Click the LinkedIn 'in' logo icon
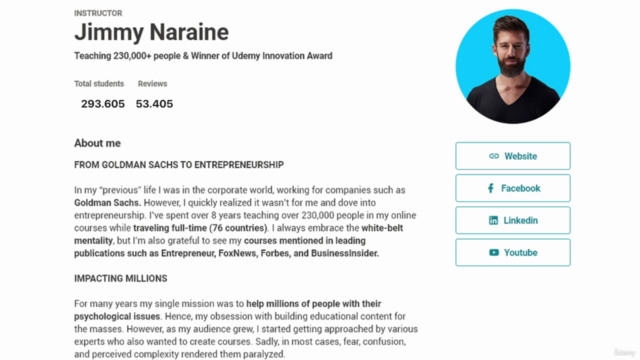The image size is (640, 360). pos(493,220)
